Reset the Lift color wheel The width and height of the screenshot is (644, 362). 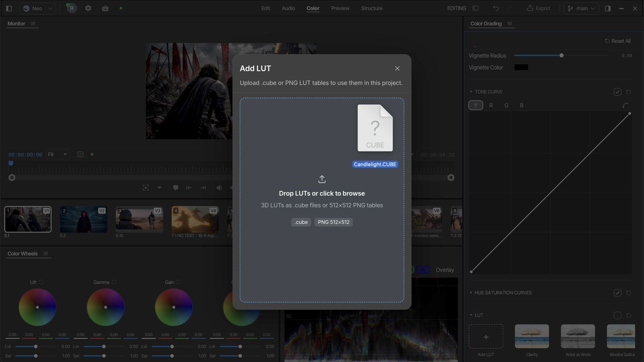point(41,282)
